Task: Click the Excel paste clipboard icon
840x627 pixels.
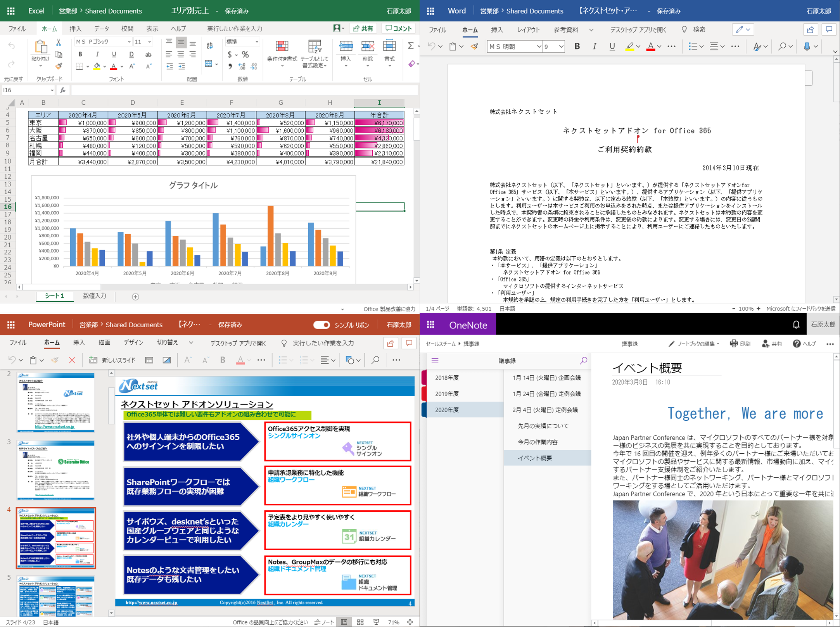Action: click(40, 47)
